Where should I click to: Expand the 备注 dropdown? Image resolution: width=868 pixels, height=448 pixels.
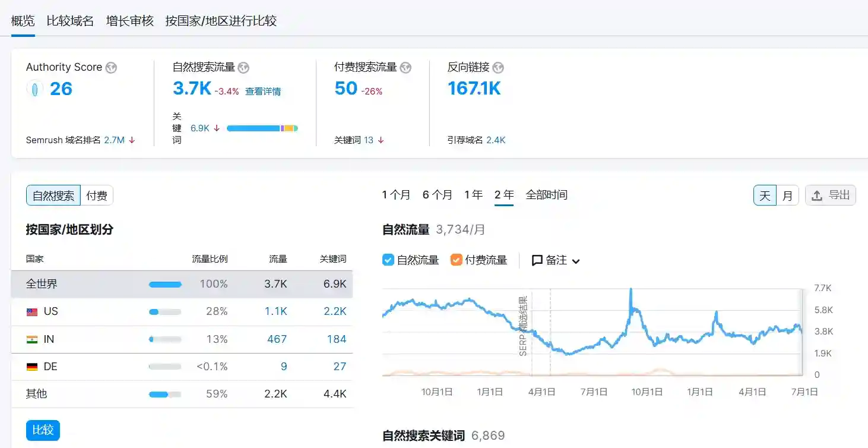click(556, 260)
